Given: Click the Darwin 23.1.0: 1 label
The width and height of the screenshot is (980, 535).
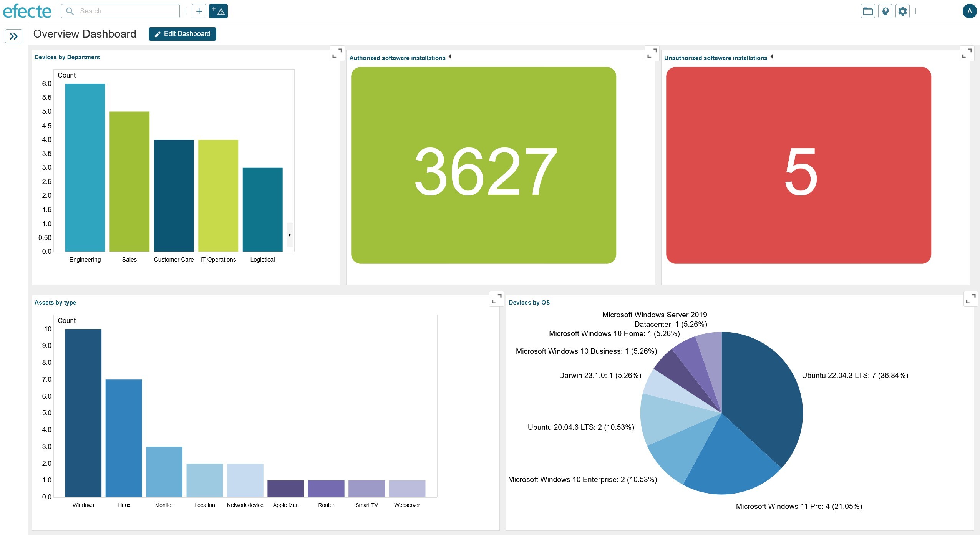Looking at the screenshot, I should point(600,375).
